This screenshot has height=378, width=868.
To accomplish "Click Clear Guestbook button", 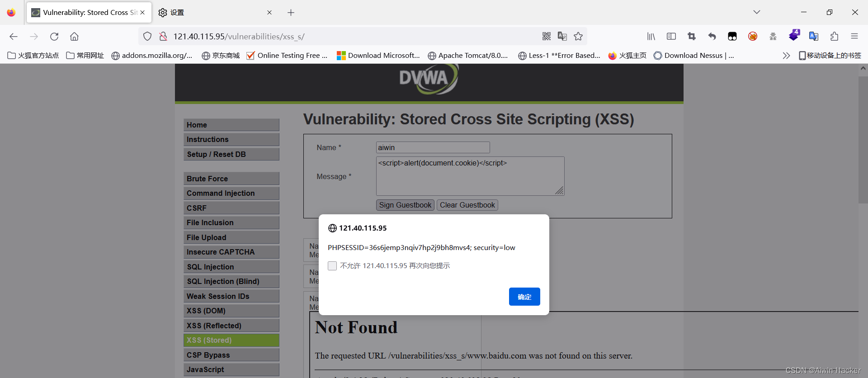I will pos(467,205).
